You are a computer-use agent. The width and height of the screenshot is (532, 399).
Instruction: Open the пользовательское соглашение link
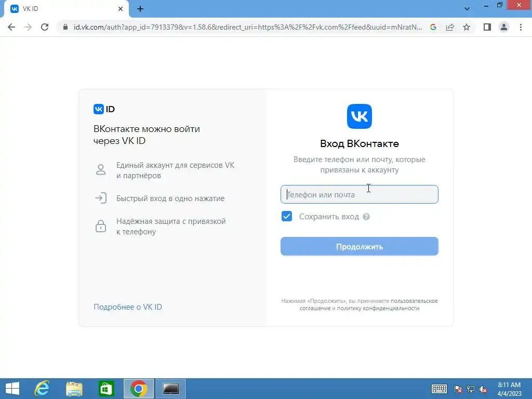click(368, 304)
